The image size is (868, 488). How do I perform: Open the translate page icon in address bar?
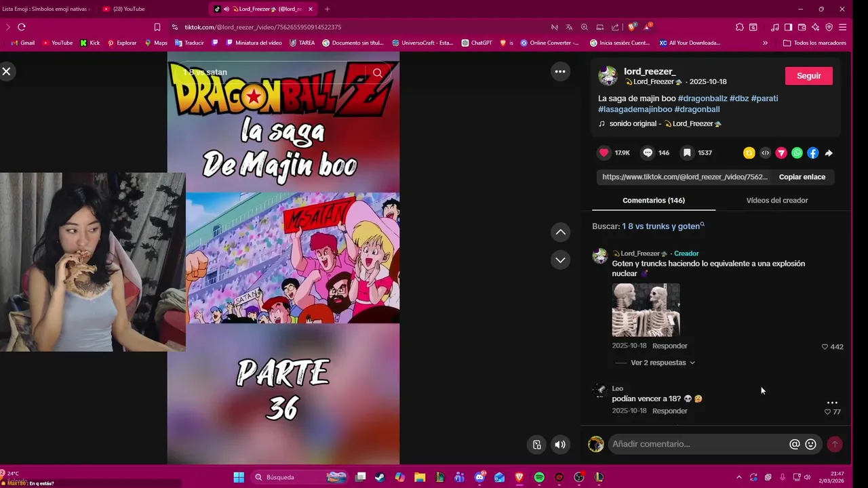pyautogui.click(x=569, y=27)
